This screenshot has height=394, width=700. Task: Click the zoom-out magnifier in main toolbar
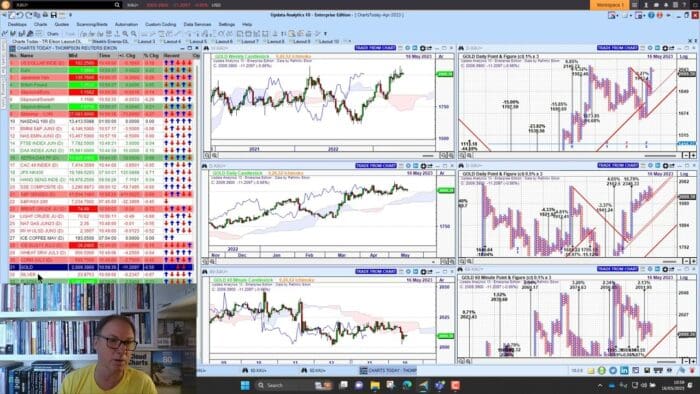pos(133,33)
